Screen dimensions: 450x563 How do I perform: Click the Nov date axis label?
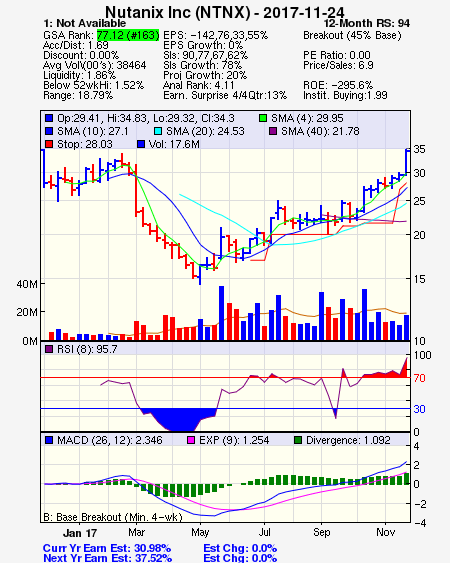tap(386, 532)
